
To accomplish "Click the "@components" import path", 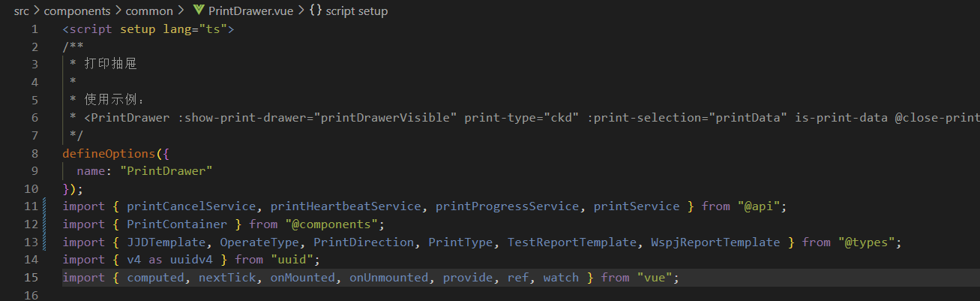I will tap(331, 224).
